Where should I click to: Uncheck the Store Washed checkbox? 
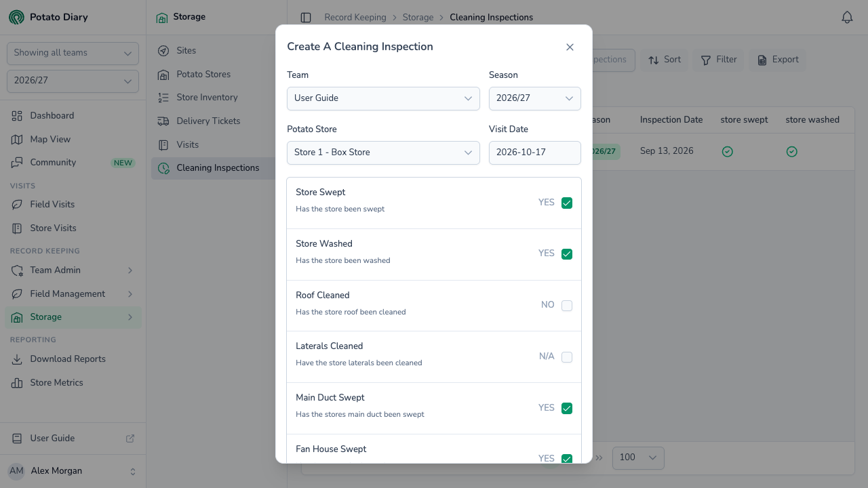point(567,254)
